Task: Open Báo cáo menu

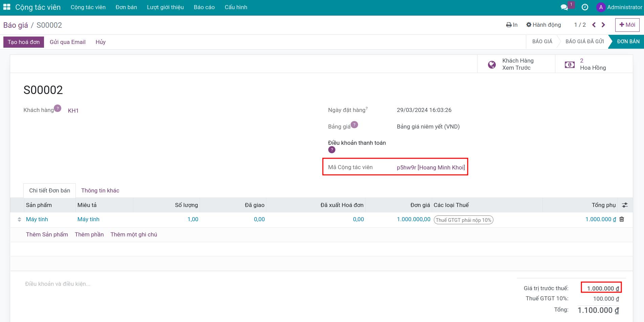Action: click(204, 7)
